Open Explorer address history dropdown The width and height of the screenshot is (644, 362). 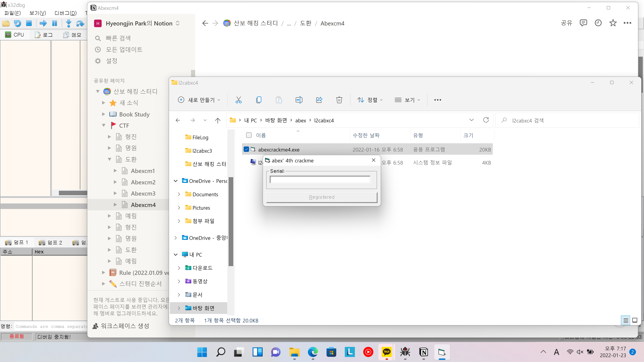point(471,120)
